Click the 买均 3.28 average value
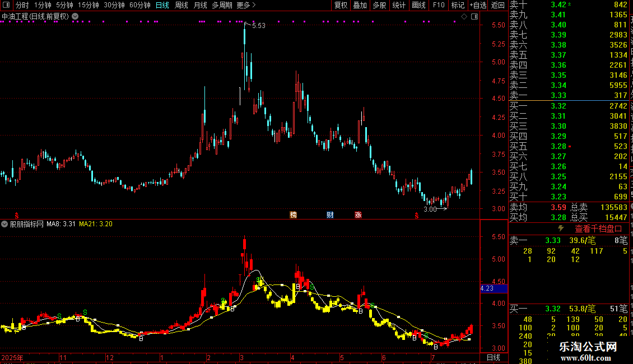The width and height of the screenshot is (633, 364). pos(558,217)
